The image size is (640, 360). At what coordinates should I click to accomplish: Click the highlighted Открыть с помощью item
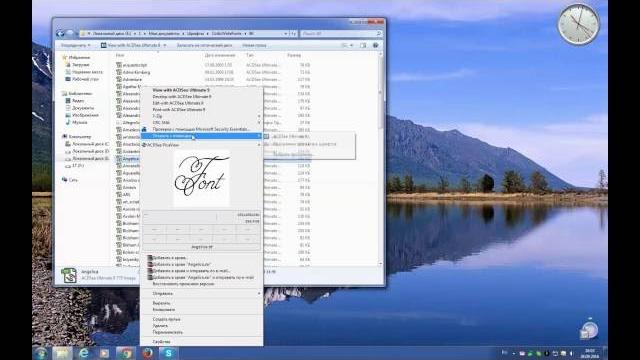click(201, 136)
